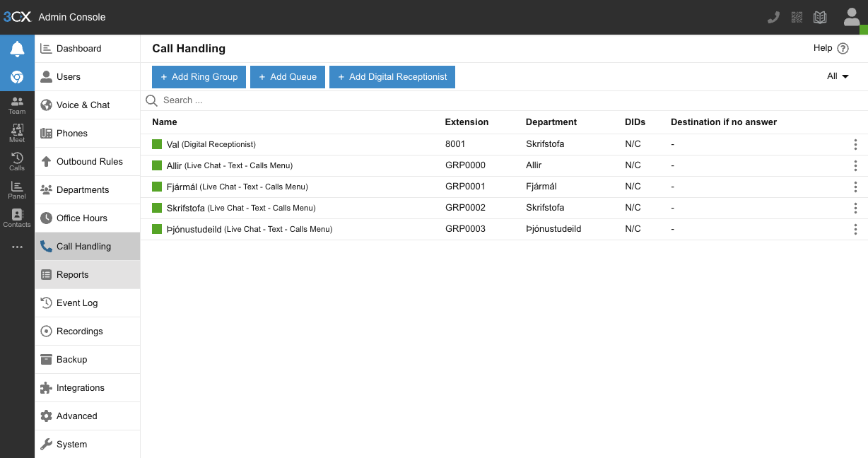Open the notifications bell icon
The height and width of the screenshot is (458, 868).
(17, 49)
